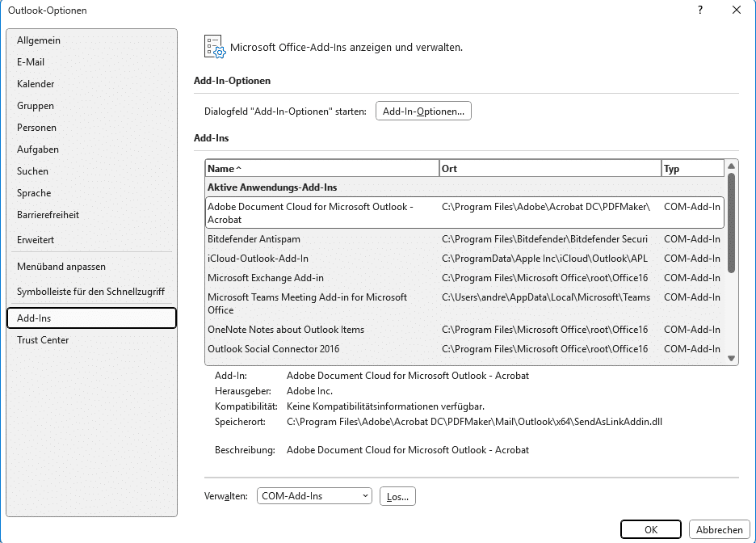Cancel dialog with Abbrechen button

coord(719,530)
